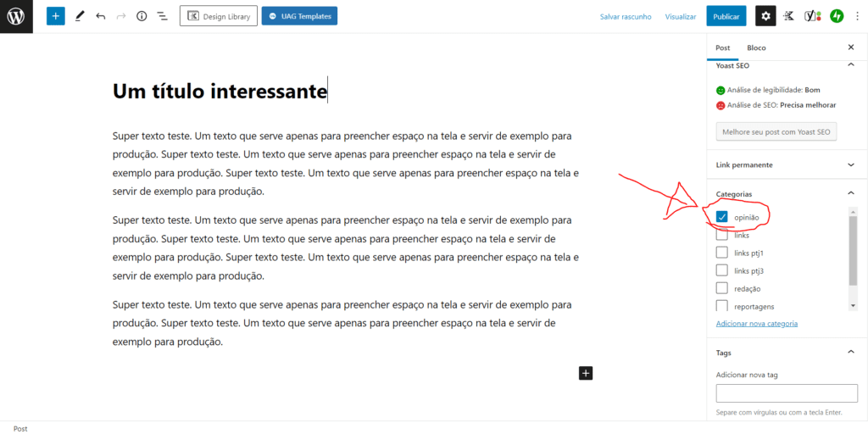Click the undo arrow icon
This screenshot has height=434, width=868.
click(x=101, y=16)
